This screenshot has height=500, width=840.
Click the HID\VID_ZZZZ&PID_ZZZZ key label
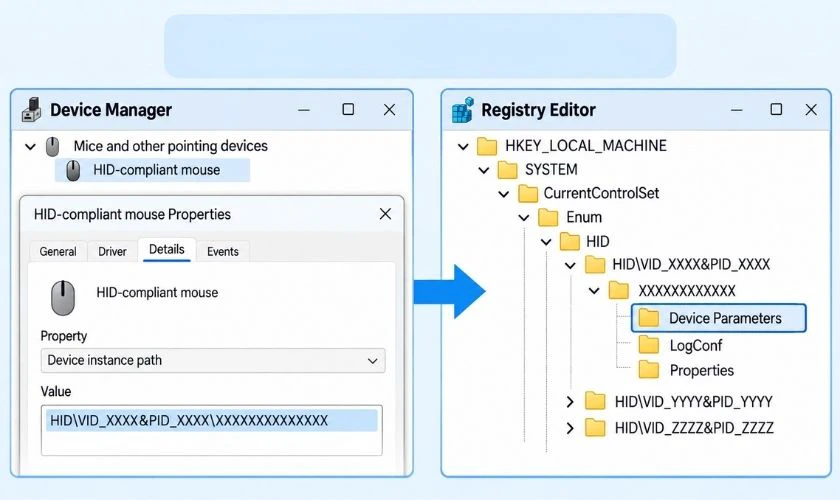point(694,428)
